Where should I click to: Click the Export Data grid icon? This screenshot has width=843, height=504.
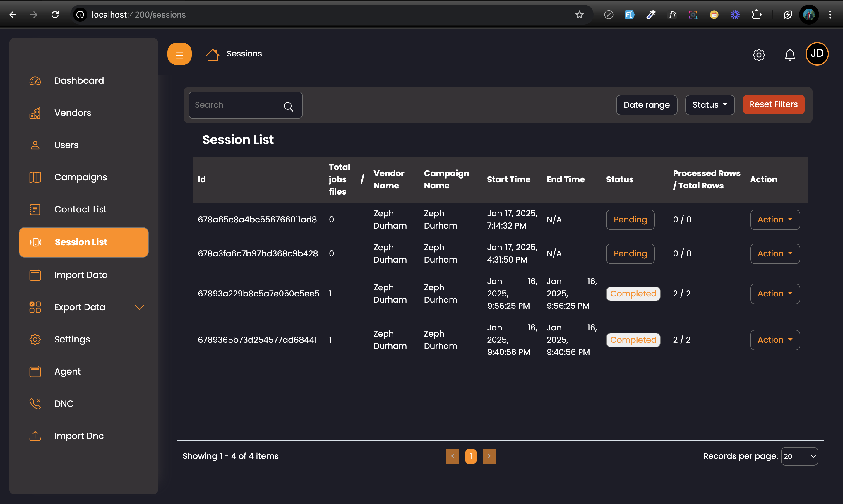pos(35,307)
